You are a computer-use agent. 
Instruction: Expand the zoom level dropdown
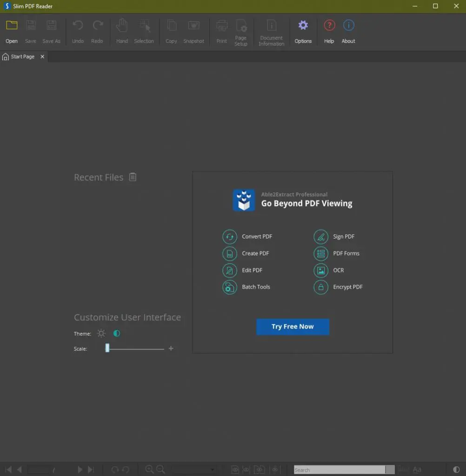tap(213, 470)
